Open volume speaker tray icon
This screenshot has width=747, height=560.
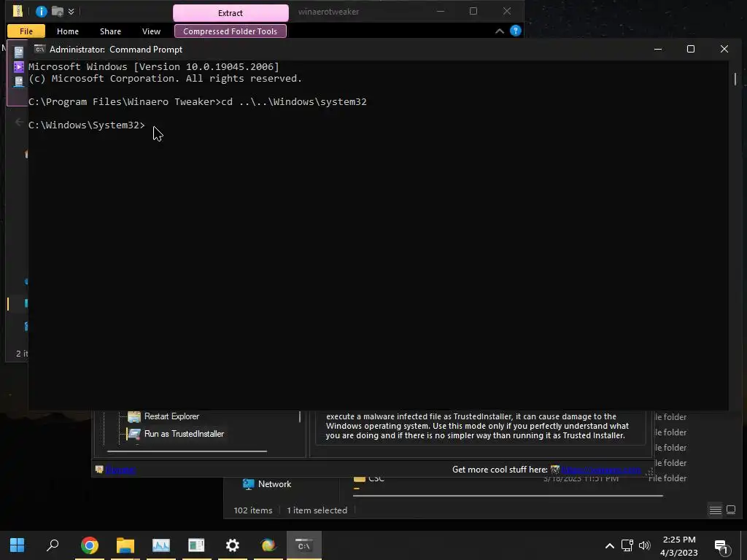645,545
